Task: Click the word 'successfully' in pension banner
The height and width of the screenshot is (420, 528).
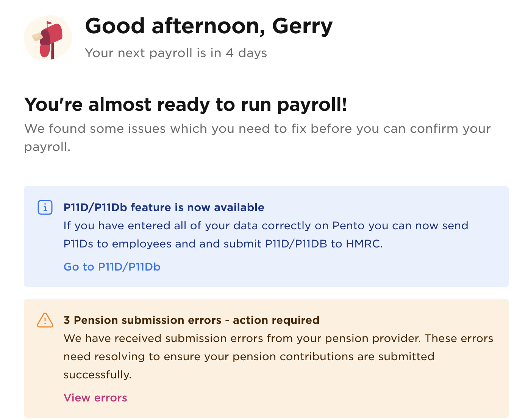Action: click(97, 375)
